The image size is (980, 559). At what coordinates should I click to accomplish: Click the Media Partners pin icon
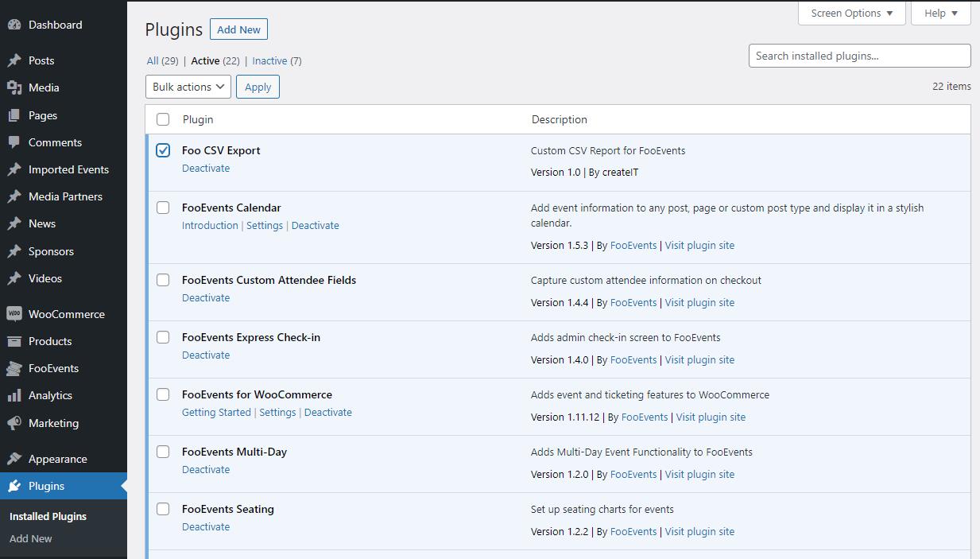click(x=14, y=196)
